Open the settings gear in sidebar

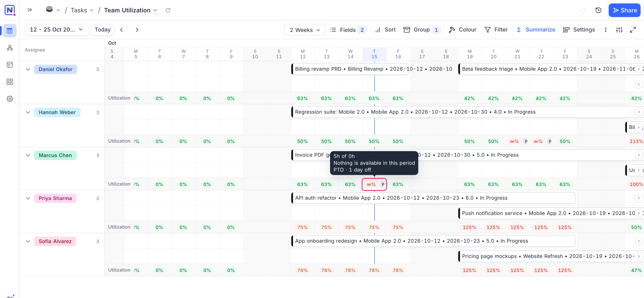click(10, 99)
